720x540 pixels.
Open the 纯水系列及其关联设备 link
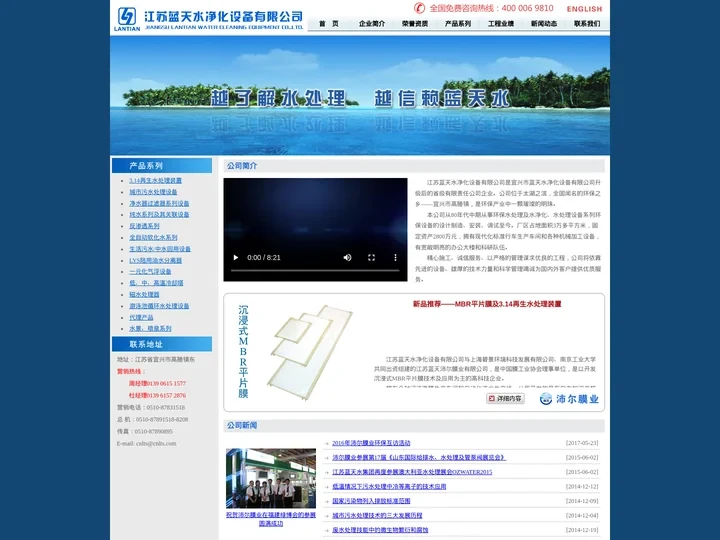(159, 214)
